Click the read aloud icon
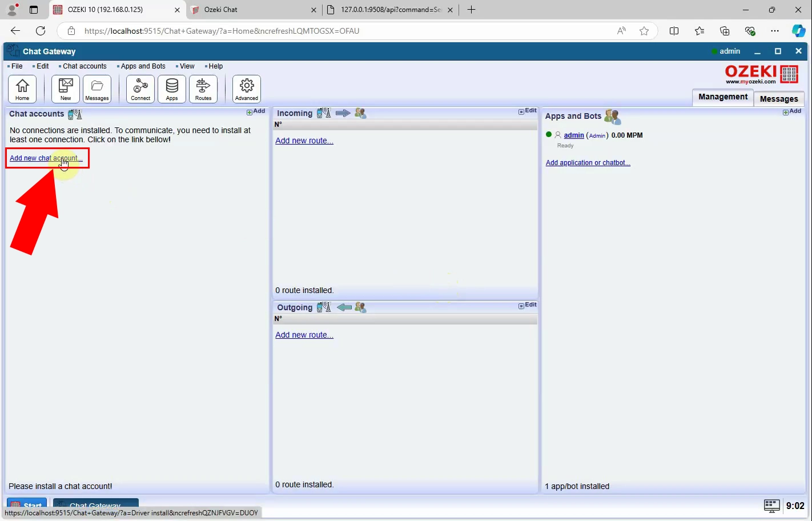 coord(621,31)
